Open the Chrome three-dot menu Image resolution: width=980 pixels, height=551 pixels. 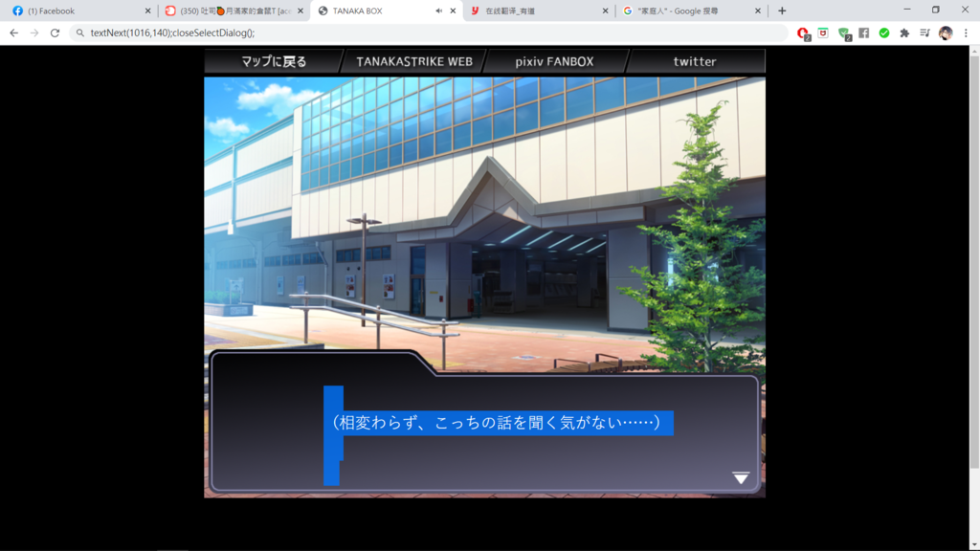966,33
